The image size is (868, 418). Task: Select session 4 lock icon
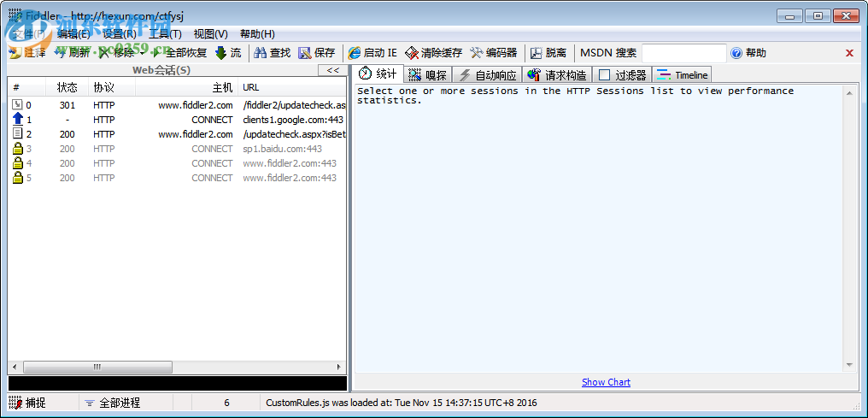coord(18,162)
